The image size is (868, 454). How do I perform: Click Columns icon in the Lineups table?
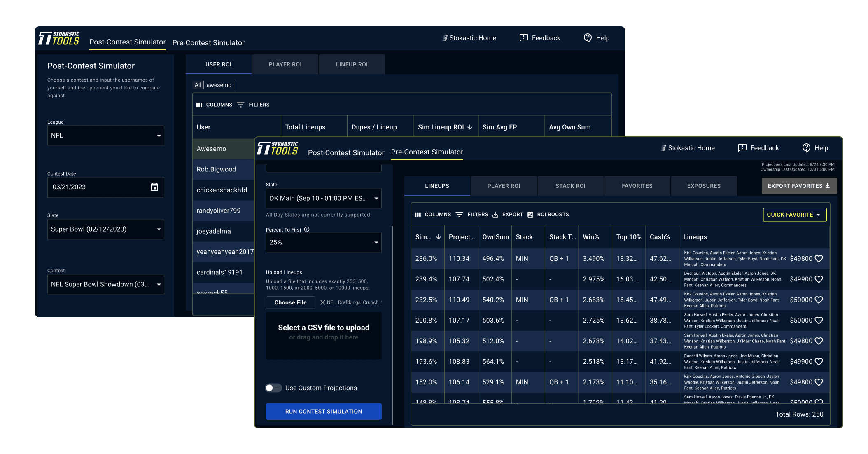418,215
